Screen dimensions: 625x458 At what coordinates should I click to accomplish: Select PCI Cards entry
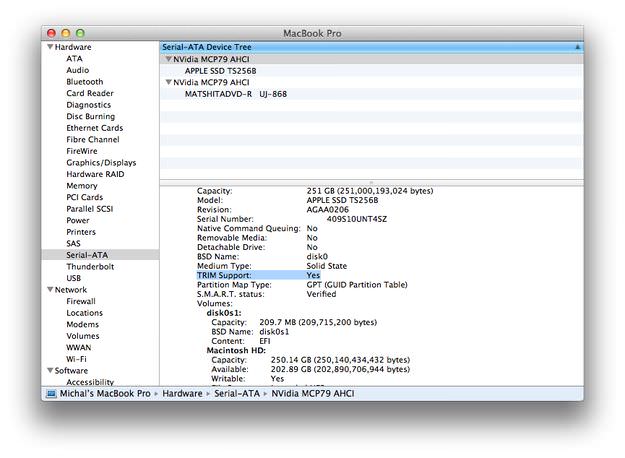pyautogui.click(x=85, y=197)
